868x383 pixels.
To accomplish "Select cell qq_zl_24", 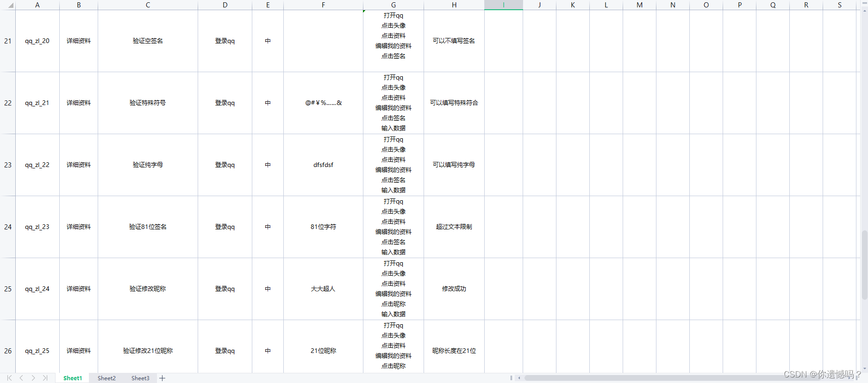I will [x=37, y=289].
